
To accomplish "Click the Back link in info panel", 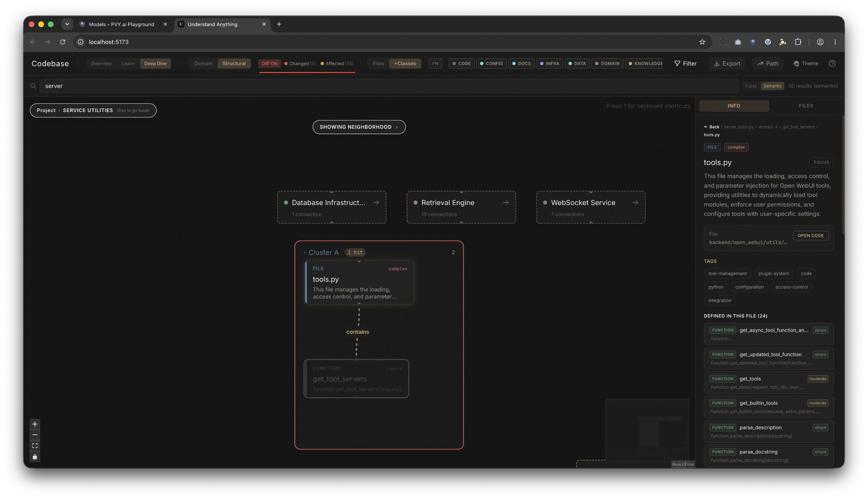I will coord(711,127).
